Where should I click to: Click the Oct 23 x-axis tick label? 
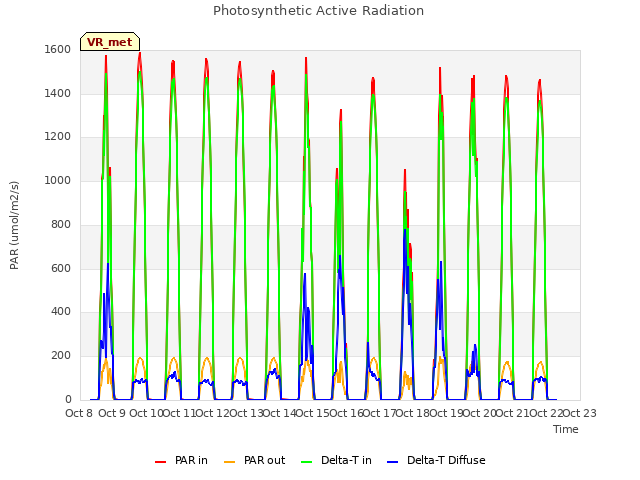tap(580, 413)
